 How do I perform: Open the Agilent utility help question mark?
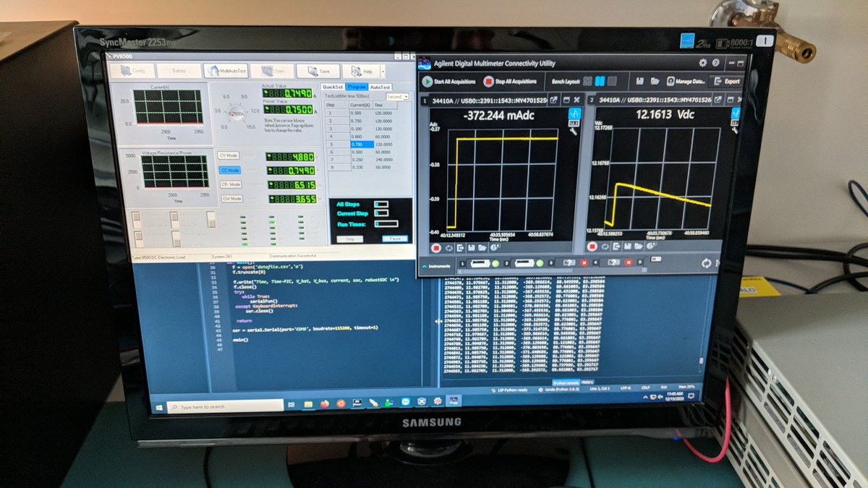715,63
